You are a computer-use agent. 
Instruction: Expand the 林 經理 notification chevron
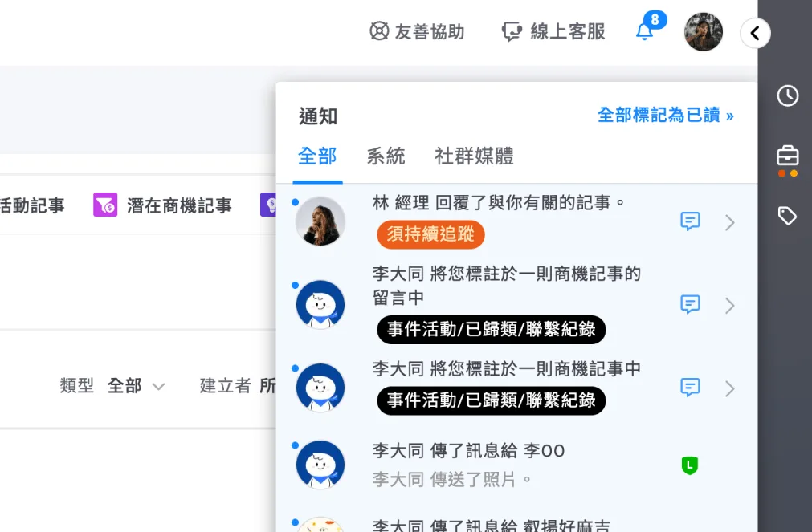pos(729,222)
